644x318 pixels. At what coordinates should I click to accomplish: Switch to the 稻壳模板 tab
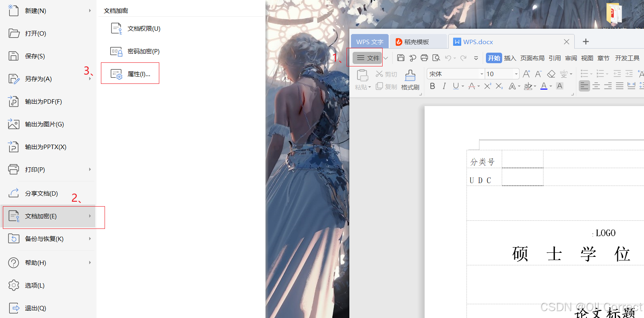(x=417, y=42)
